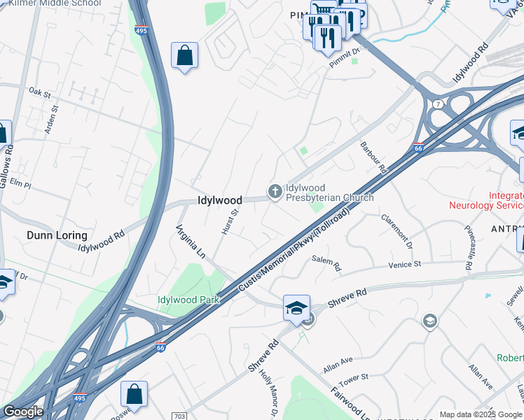The image size is (524, 420).
Task: Click the I-495 shield at the top
Action: click(x=141, y=30)
